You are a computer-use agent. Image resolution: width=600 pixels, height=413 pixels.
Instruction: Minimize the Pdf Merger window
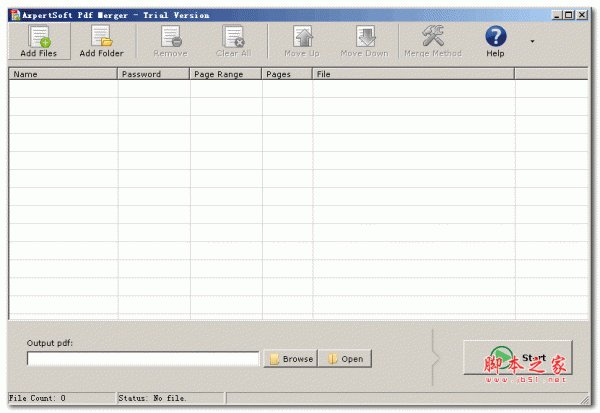coord(557,15)
